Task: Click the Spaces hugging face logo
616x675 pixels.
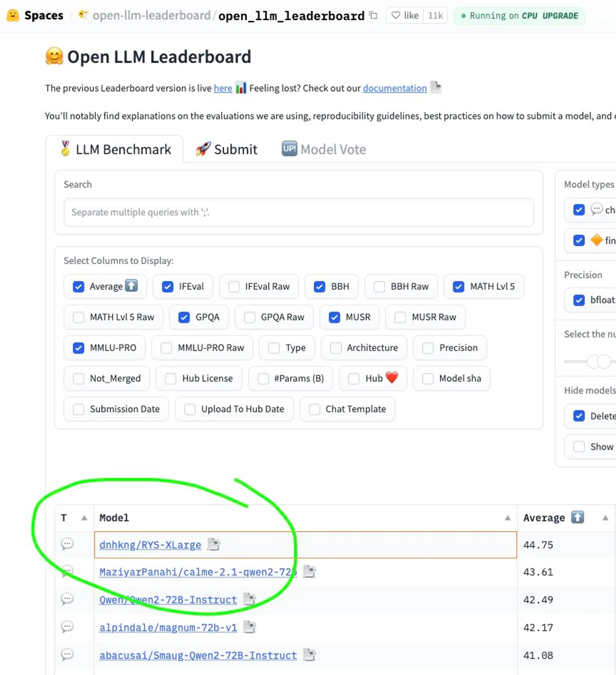Action: (13, 15)
